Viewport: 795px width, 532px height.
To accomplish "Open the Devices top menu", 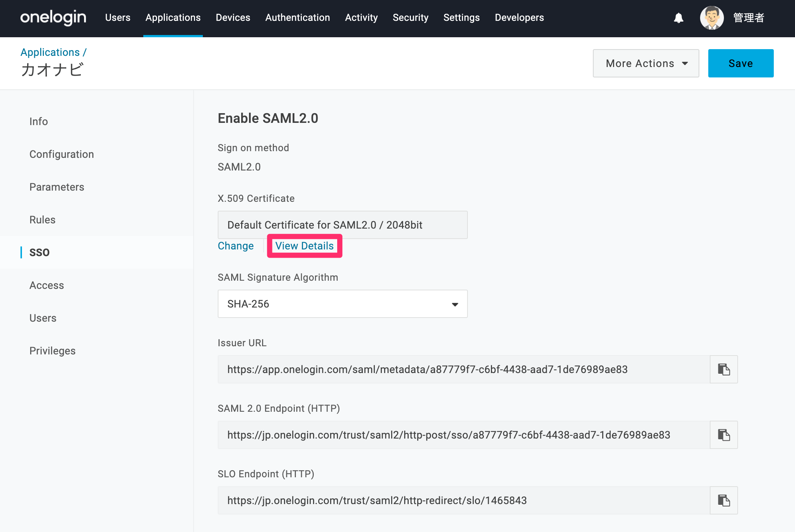I will pos(233,17).
